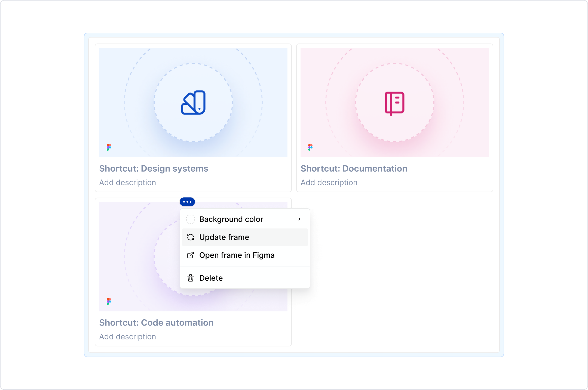The width and height of the screenshot is (588, 390).
Task: Click the pink Documentation notebook icon
Action: point(394,103)
